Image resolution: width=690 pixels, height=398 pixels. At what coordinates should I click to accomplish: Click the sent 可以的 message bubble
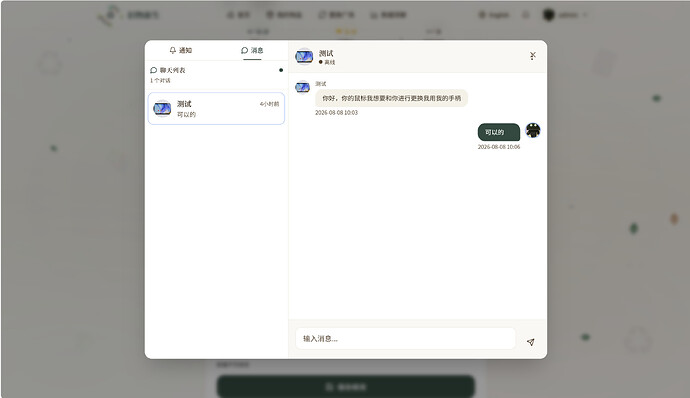click(499, 132)
